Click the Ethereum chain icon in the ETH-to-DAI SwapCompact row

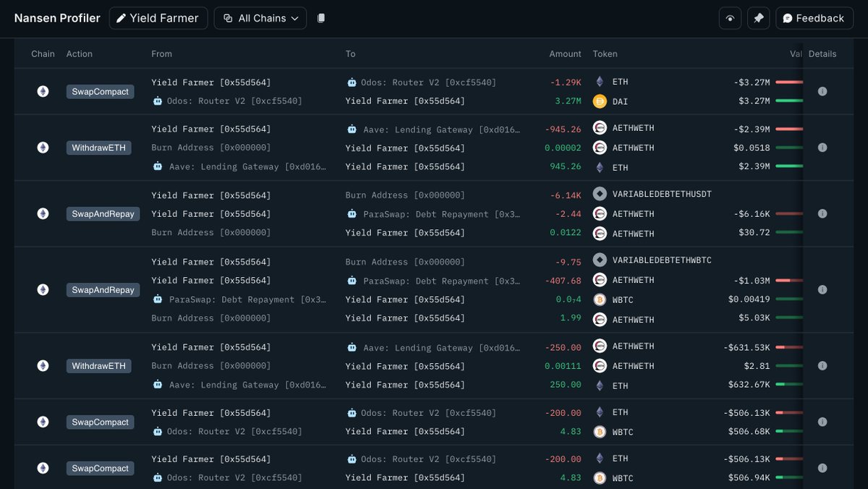[x=43, y=92]
